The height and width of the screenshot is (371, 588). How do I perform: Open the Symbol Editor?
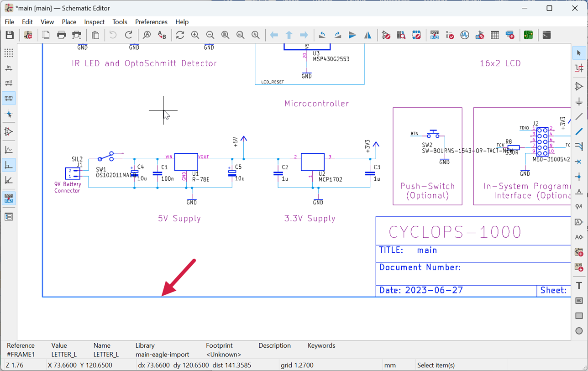(386, 35)
